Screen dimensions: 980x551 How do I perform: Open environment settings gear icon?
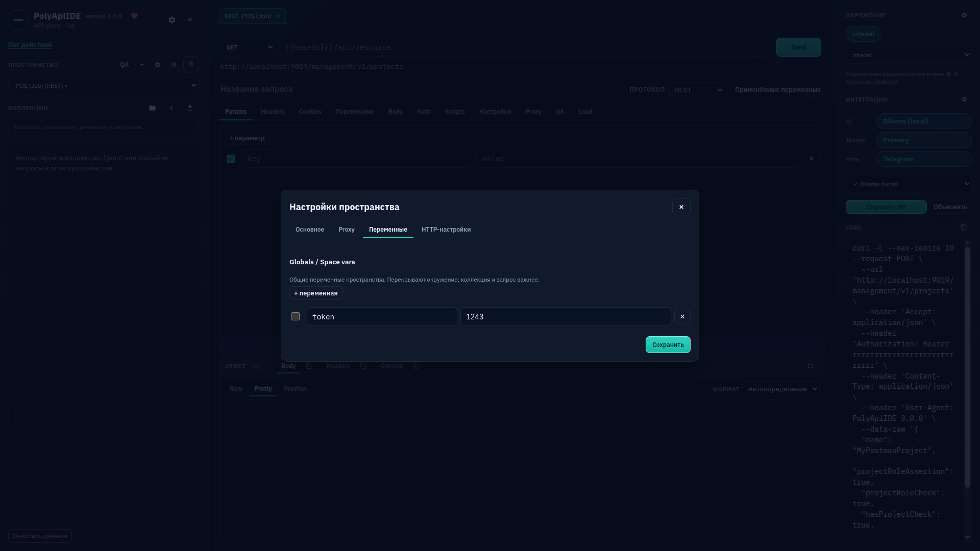[964, 15]
